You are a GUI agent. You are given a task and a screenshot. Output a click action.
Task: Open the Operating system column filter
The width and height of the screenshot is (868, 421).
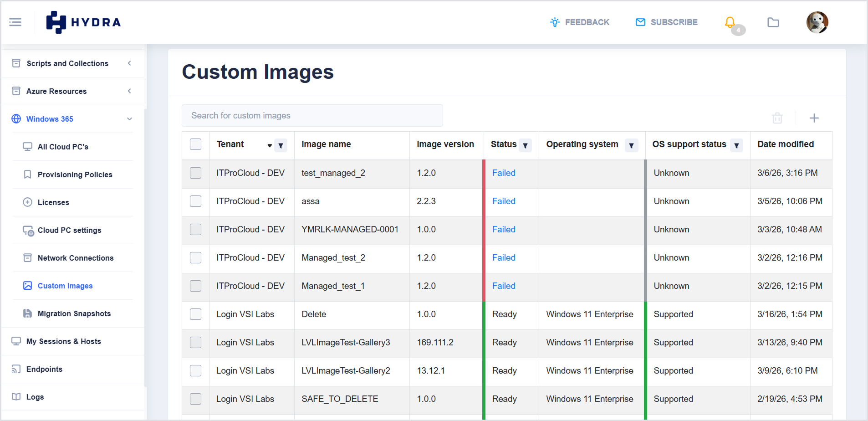coord(631,145)
